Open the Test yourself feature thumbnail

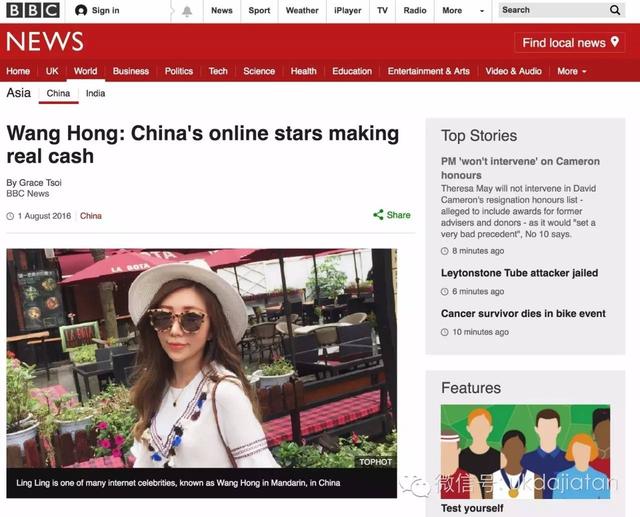[x=525, y=451]
